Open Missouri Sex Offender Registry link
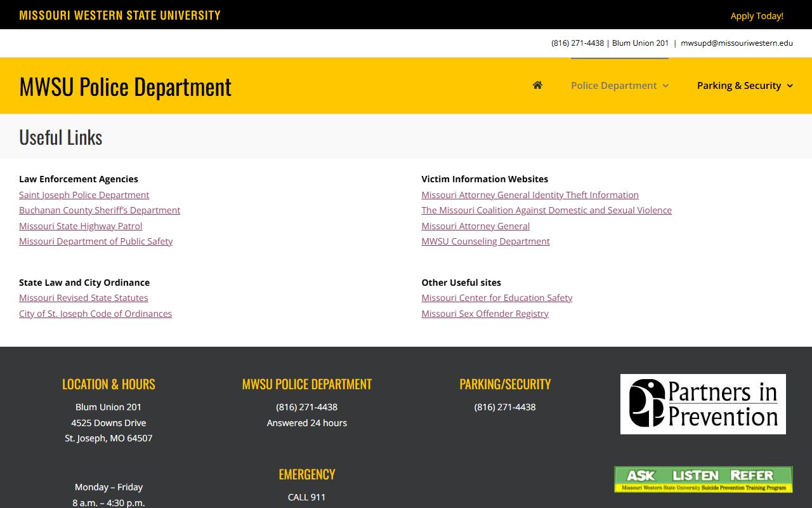 485,314
